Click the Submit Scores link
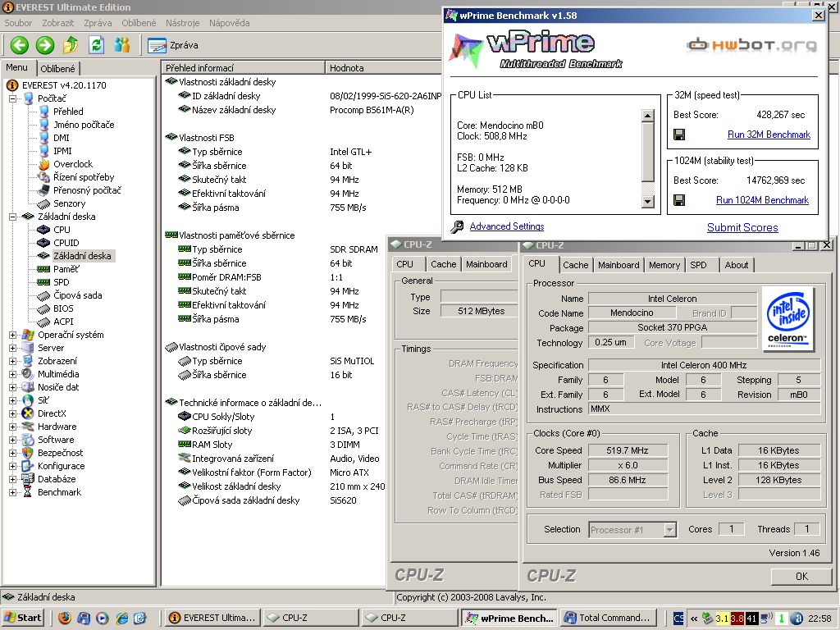840x630 pixels. (x=742, y=227)
